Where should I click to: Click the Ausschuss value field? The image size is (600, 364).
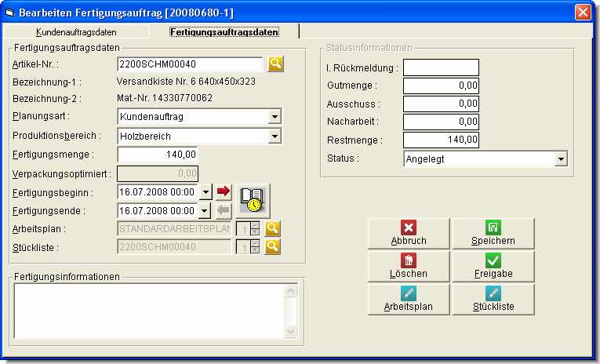pyautogui.click(x=441, y=104)
